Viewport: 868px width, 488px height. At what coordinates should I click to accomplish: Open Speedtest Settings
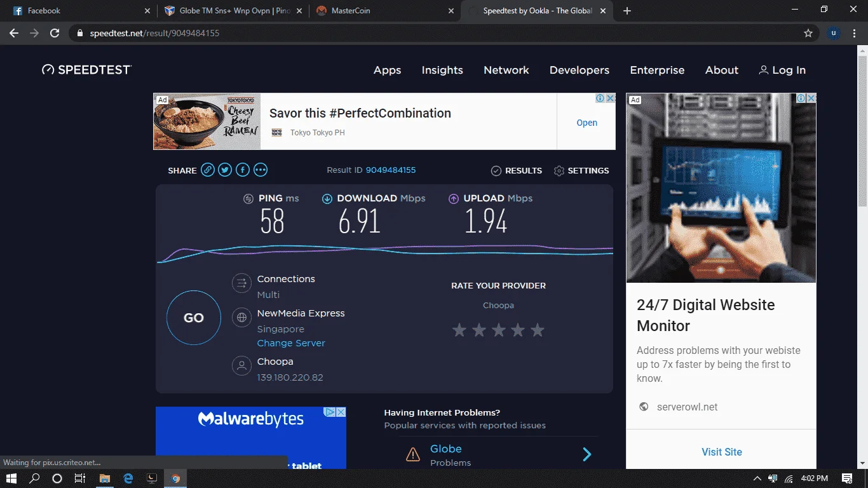click(x=581, y=170)
